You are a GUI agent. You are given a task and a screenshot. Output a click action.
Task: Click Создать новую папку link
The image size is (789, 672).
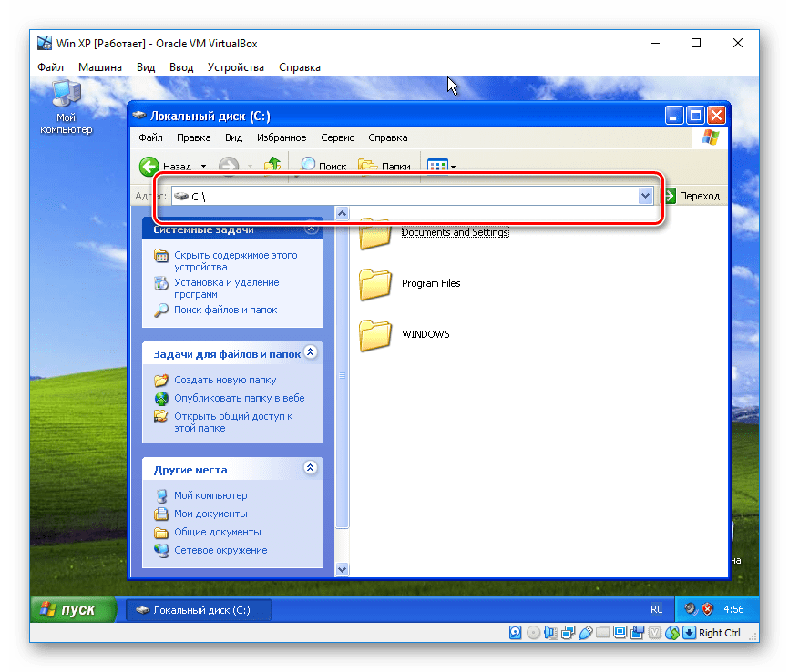pyautogui.click(x=225, y=380)
